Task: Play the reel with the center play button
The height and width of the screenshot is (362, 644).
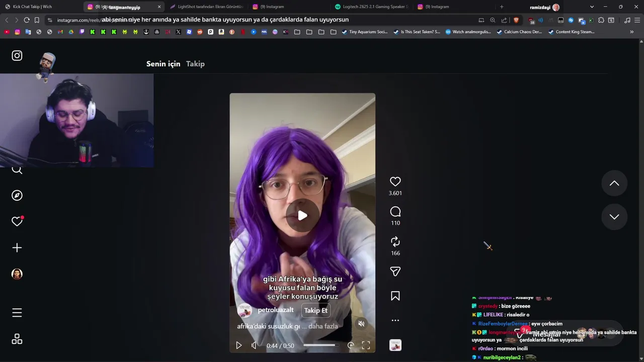Action: pyautogui.click(x=302, y=216)
